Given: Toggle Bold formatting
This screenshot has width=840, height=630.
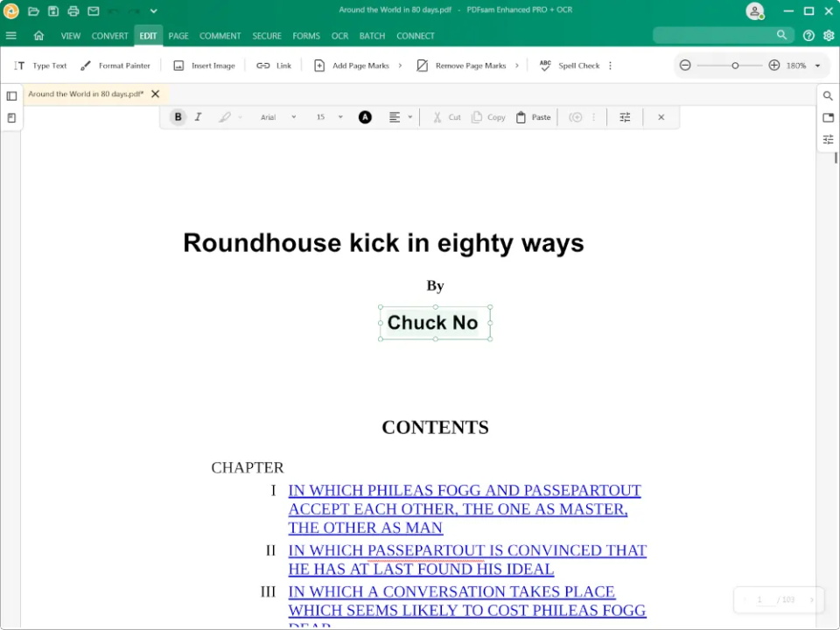Looking at the screenshot, I should click(x=178, y=116).
